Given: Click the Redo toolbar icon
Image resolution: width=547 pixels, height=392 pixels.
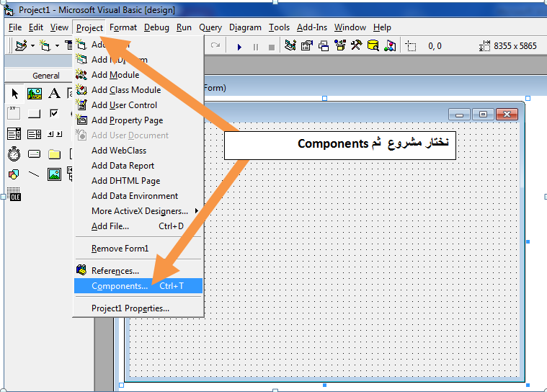Looking at the screenshot, I should pyautogui.click(x=215, y=45).
